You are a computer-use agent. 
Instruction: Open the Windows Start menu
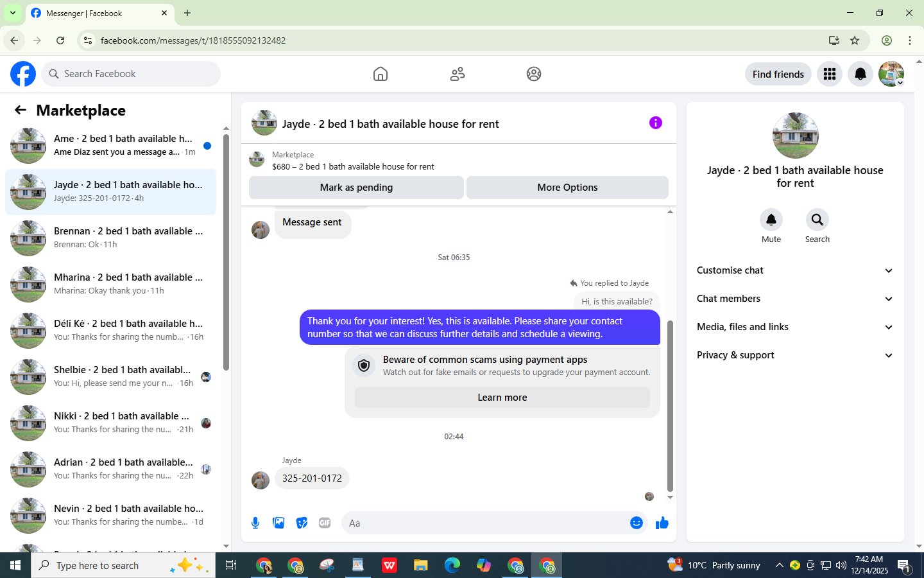(x=15, y=565)
